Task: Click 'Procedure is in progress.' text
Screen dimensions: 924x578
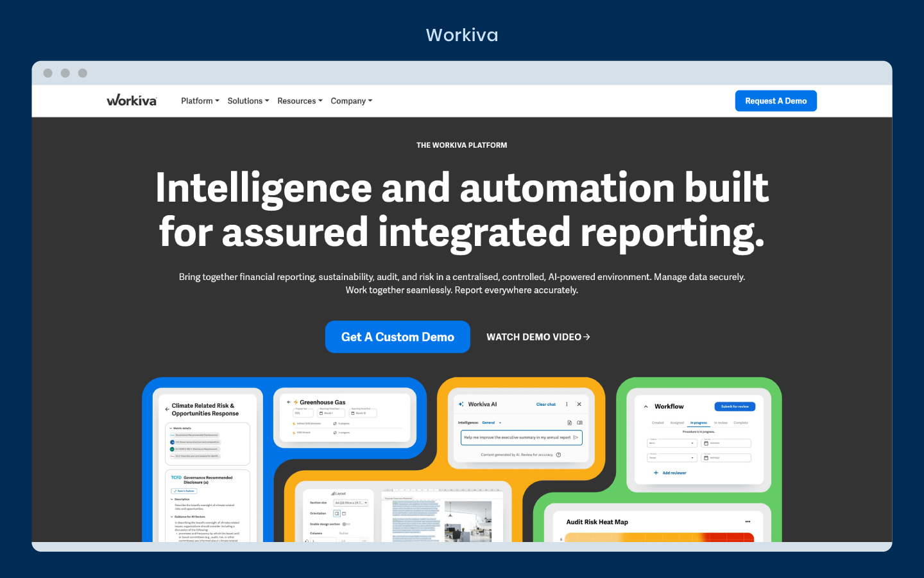Action: click(x=699, y=432)
